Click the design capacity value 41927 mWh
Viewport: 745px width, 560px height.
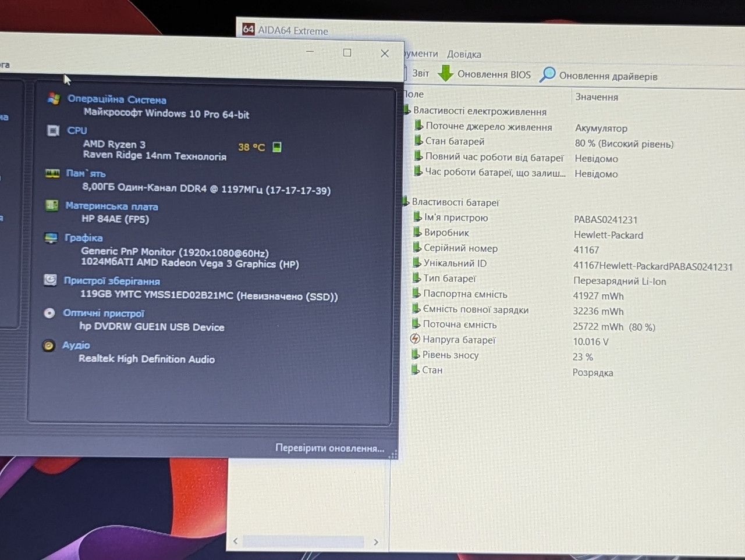click(598, 296)
